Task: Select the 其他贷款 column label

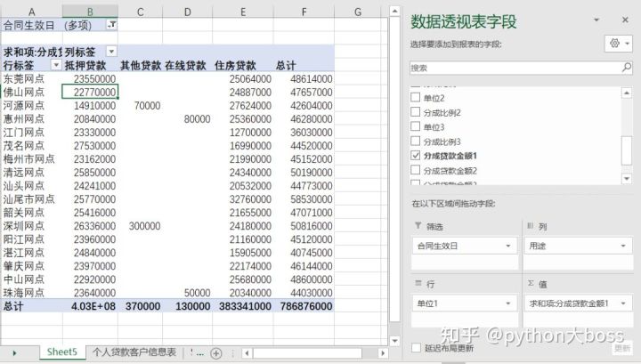Action: pyautogui.click(x=141, y=65)
